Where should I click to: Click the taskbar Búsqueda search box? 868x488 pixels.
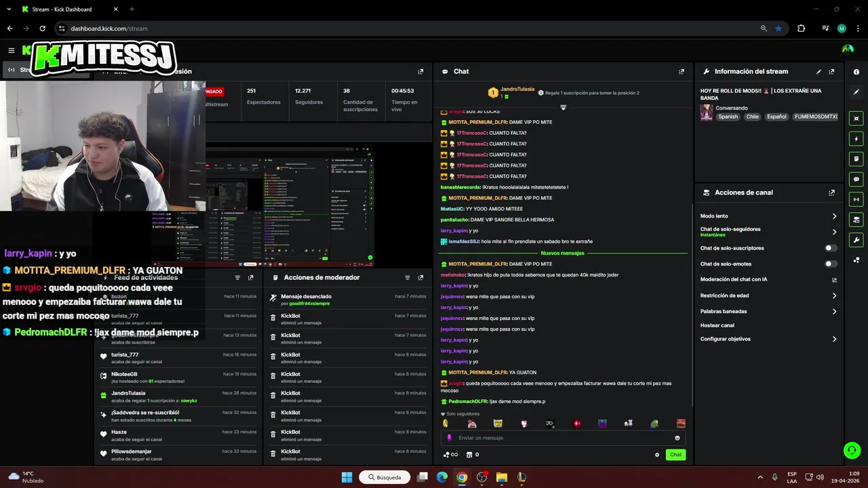(384, 477)
